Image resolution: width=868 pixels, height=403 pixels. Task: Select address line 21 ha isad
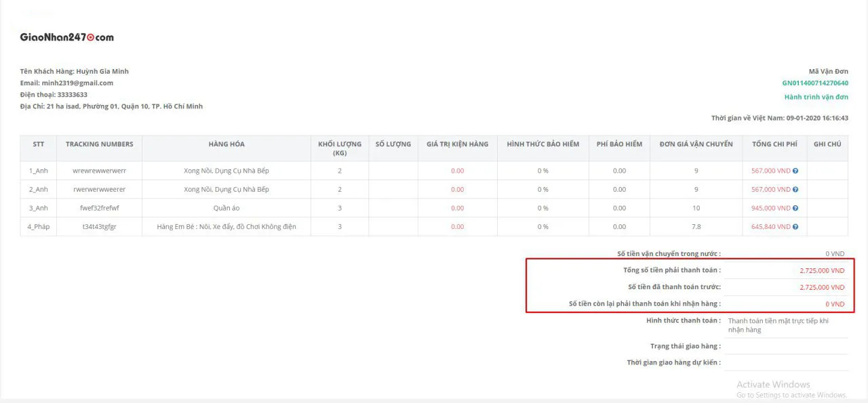tap(111, 106)
